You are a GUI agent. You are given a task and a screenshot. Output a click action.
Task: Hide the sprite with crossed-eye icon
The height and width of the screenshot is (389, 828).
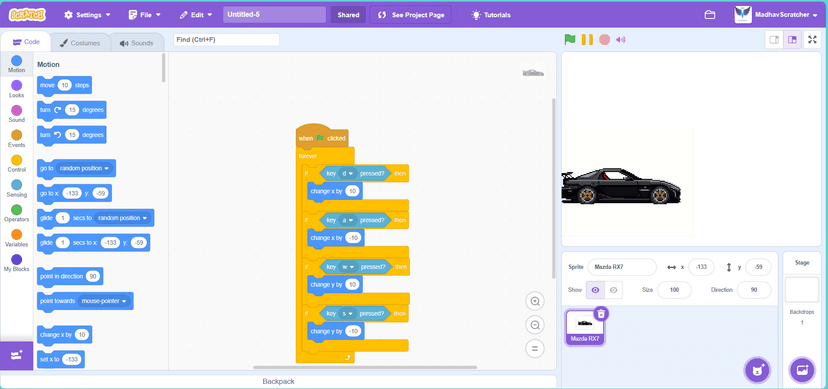pos(613,290)
